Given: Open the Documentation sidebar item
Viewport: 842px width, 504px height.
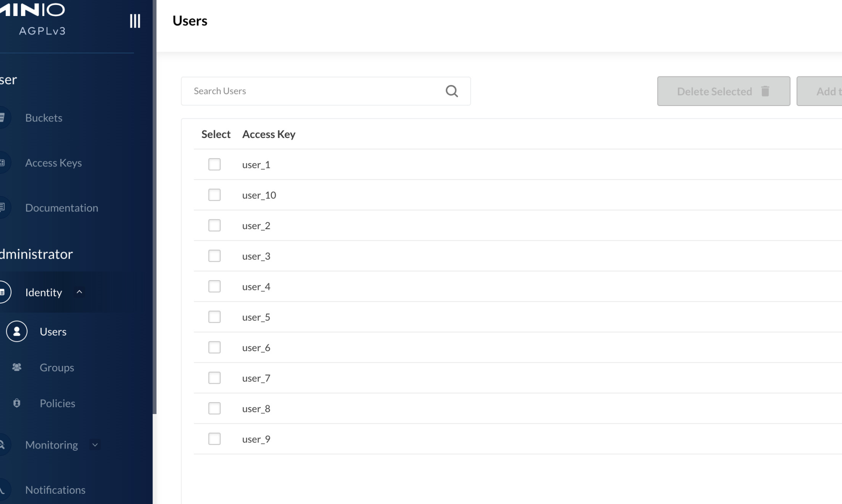Looking at the screenshot, I should [x=62, y=208].
